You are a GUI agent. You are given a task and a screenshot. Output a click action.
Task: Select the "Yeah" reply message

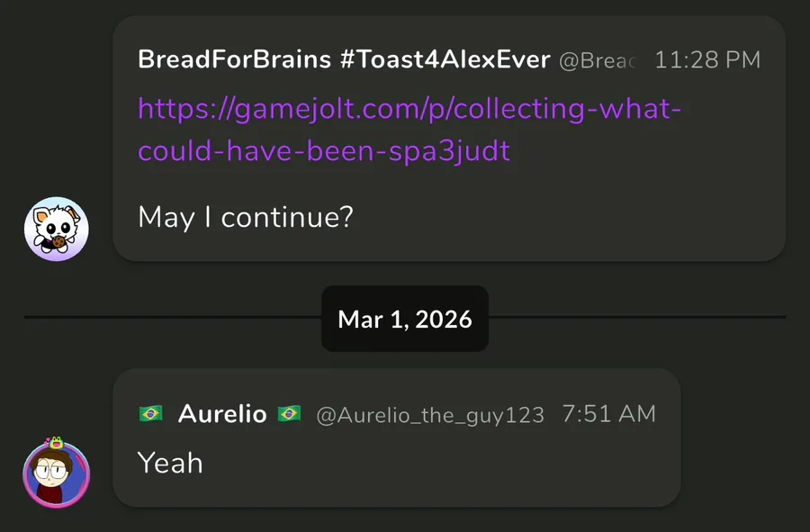click(x=170, y=463)
